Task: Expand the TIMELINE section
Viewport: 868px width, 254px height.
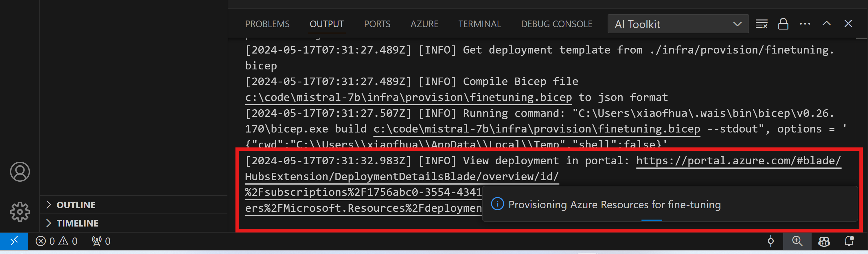Action: 77,223
